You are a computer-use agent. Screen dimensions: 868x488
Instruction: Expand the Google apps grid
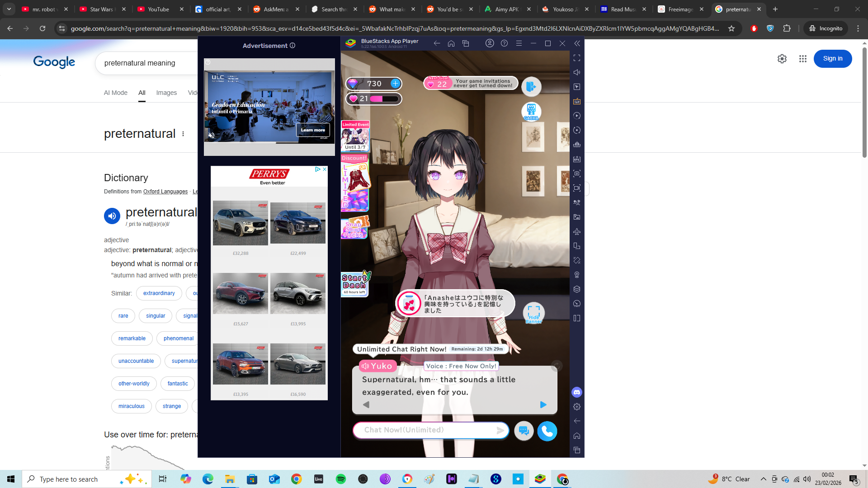[803, 59]
